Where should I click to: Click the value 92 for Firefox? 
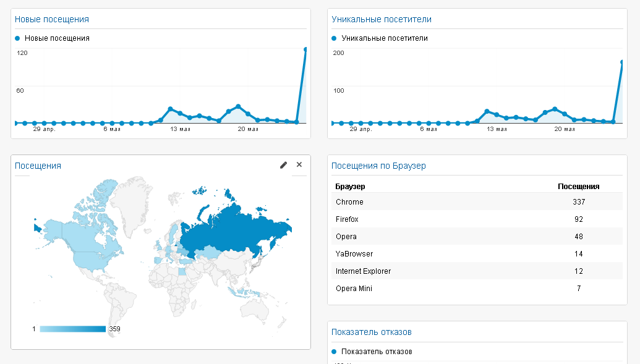(579, 219)
